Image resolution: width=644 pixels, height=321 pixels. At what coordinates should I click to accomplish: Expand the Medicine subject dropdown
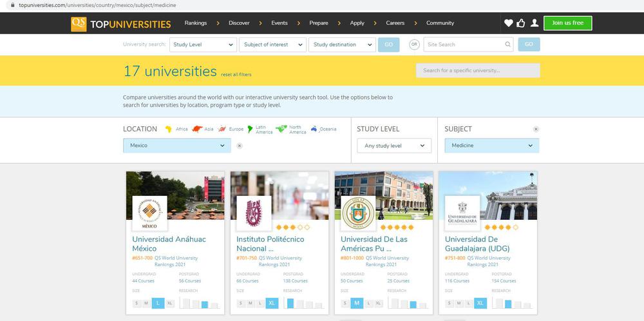491,146
